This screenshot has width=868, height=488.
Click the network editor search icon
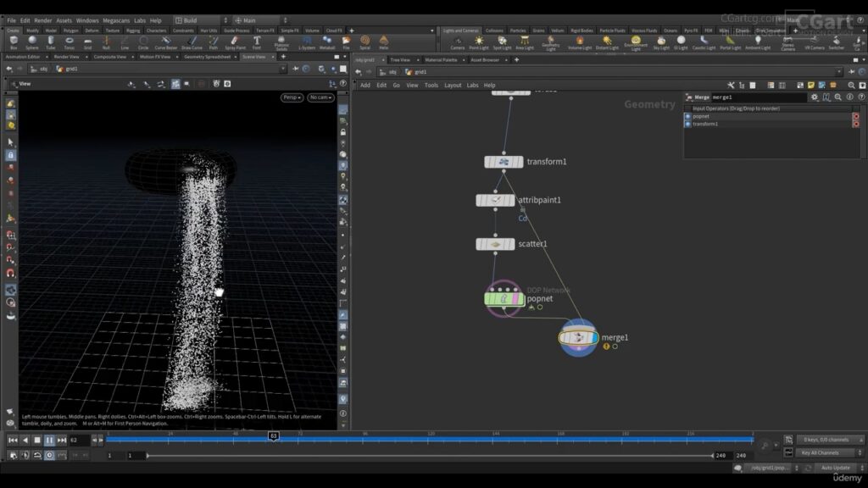(851, 86)
